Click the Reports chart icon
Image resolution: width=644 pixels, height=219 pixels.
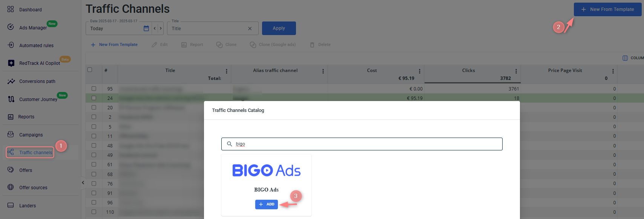pos(11,117)
